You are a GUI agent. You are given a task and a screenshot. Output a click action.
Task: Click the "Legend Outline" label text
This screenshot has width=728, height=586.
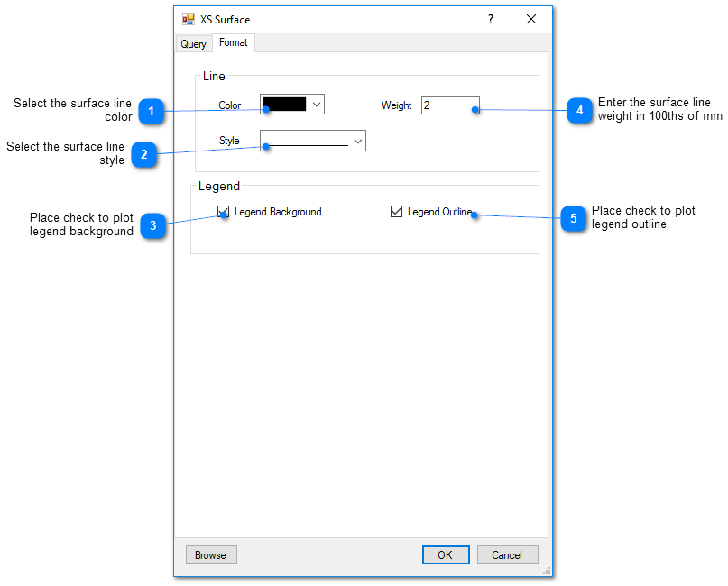coord(439,212)
